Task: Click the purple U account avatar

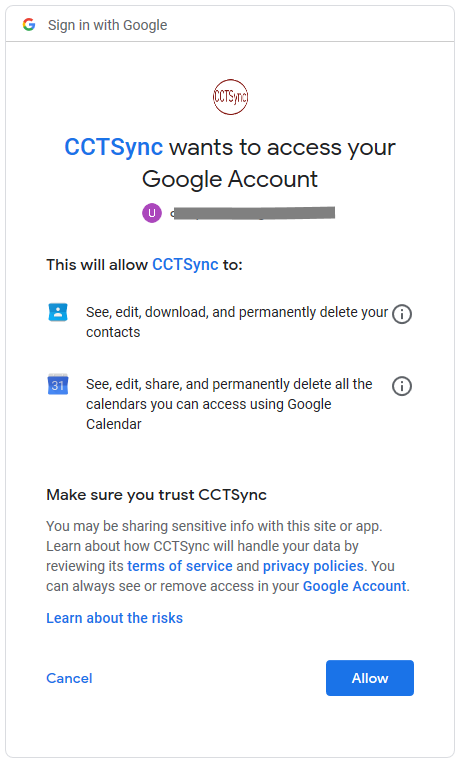Action: click(152, 213)
